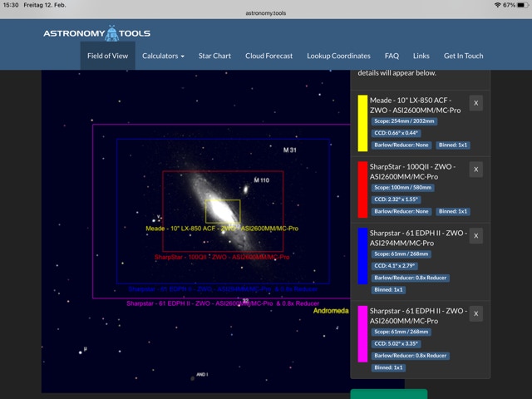The width and height of the screenshot is (532, 399).
Task: Remove the SharpStar 100QII entry
Action: pyautogui.click(x=476, y=170)
